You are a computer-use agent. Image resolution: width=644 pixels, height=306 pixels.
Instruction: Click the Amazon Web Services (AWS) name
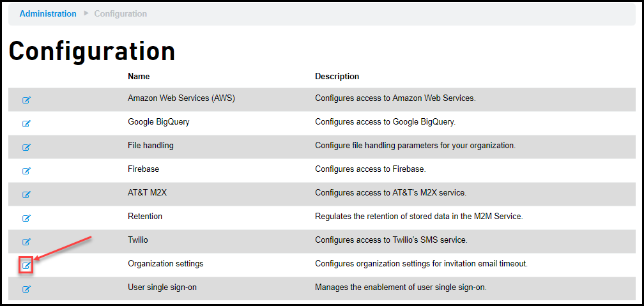[181, 98]
